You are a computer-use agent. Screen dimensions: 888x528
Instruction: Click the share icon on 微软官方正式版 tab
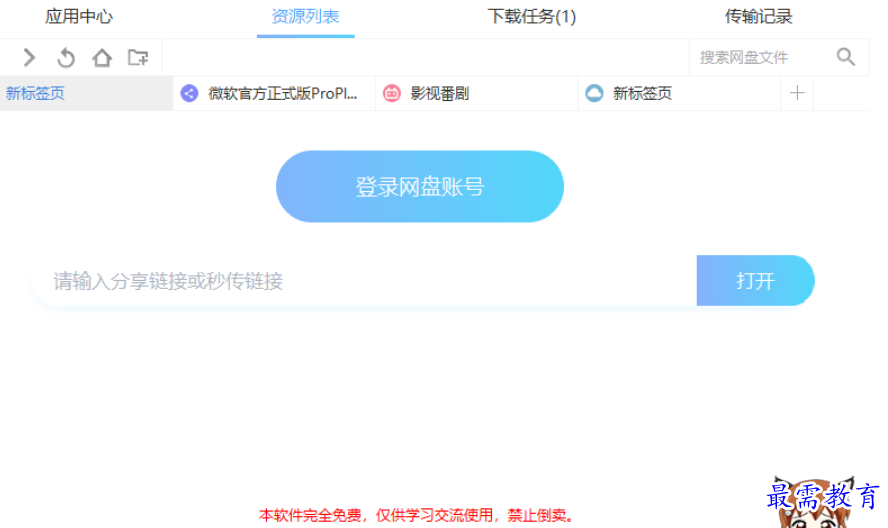[189, 93]
